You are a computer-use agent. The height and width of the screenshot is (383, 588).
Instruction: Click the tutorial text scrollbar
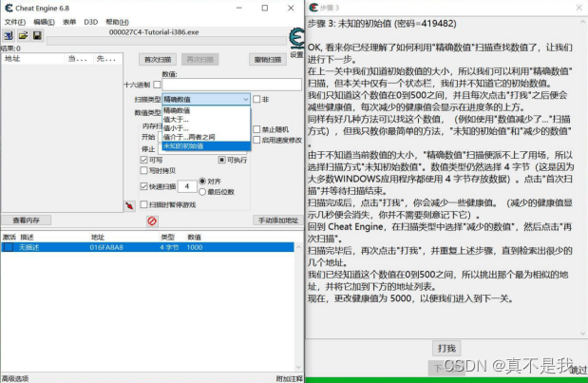click(582, 178)
